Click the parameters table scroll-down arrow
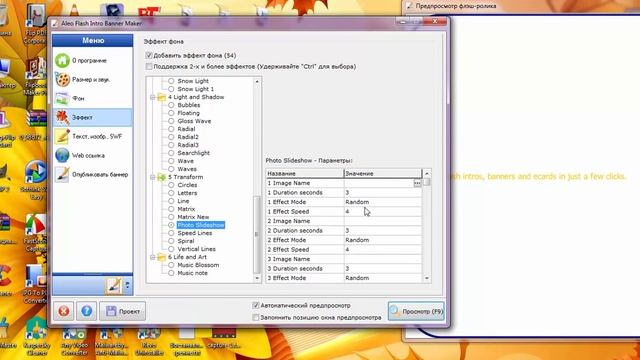The height and width of the screenshot is (360, 640). pos(427,278)
